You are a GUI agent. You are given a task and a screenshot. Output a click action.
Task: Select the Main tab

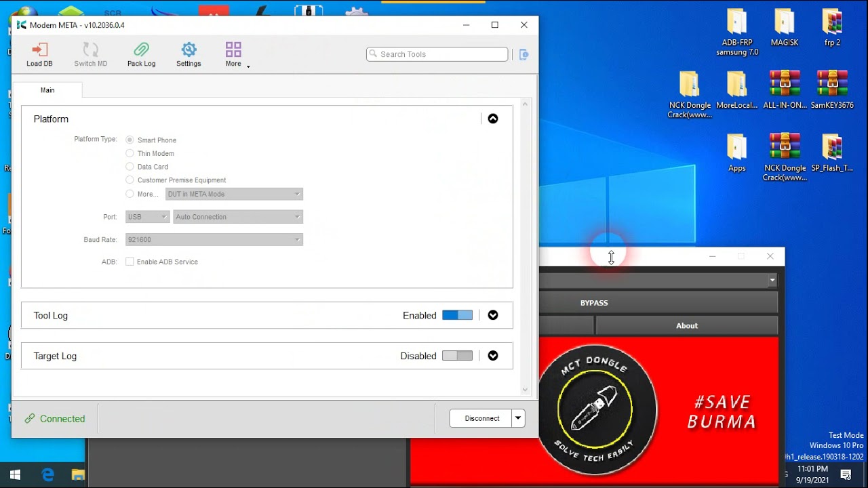(47, 90)
